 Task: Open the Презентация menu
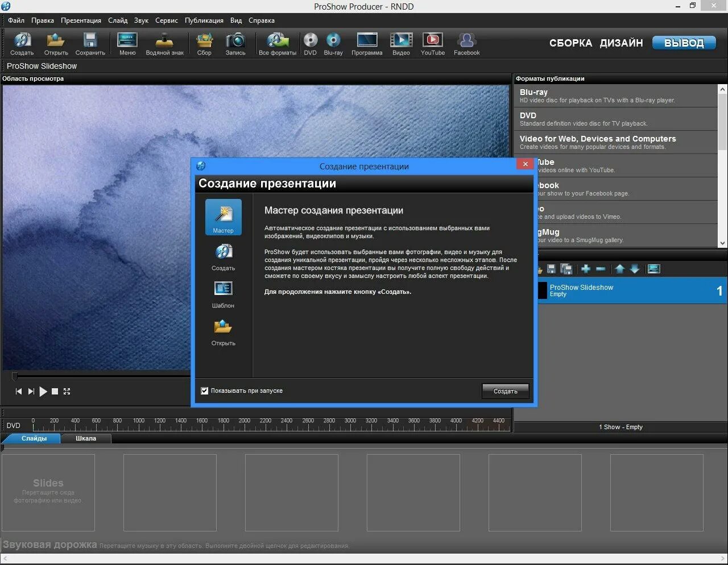81,20
